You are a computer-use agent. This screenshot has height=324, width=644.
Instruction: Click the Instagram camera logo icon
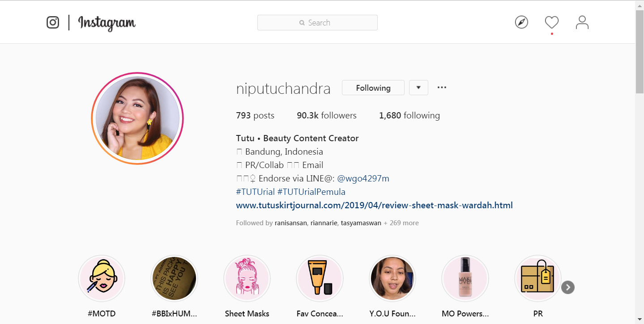click(x=53, y=22)
